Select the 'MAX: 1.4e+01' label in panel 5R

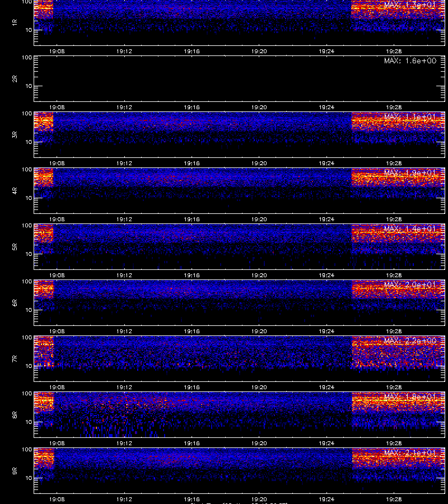(x=410, y=228)
